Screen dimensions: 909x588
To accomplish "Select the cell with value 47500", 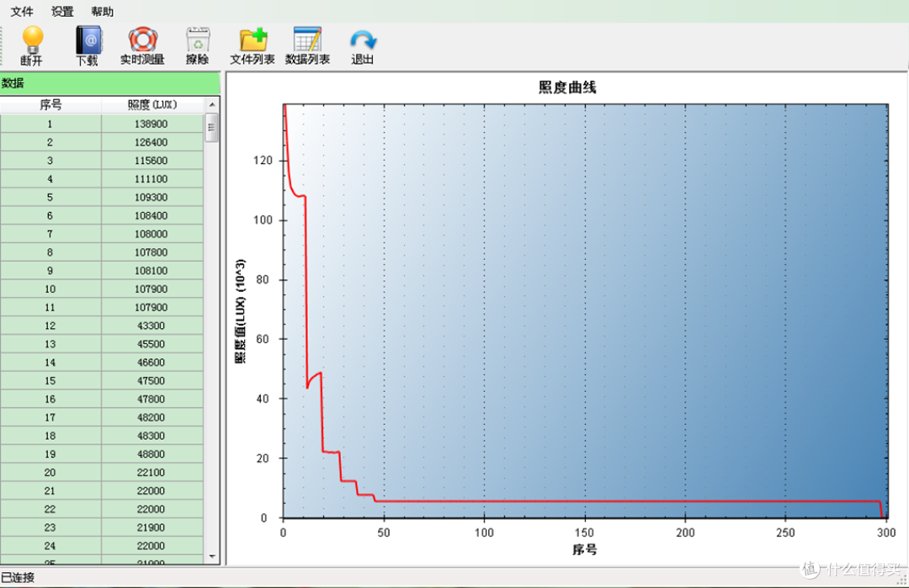I will pyautogui.click(x=151, y=380).
